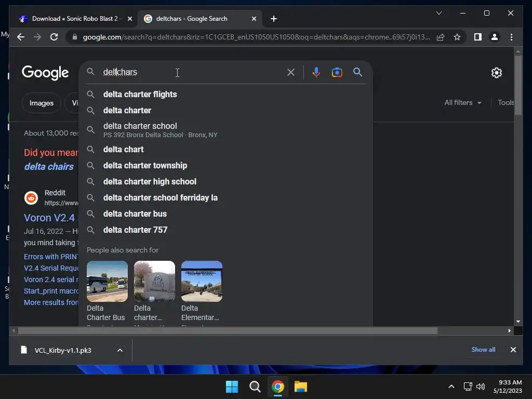
Task: Bookmark this page with the star icon
Action: [x=457, y=37]
